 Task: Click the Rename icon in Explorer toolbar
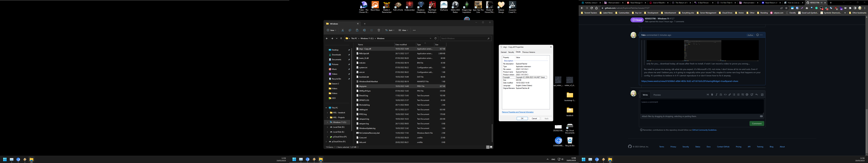364,30
